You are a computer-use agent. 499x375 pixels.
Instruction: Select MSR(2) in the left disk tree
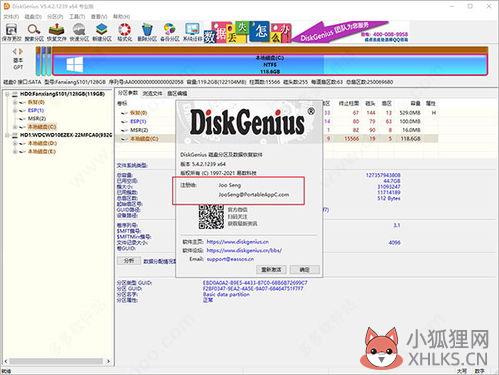coord(37,119)
